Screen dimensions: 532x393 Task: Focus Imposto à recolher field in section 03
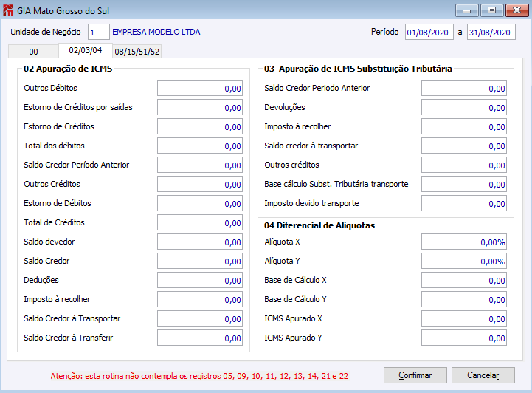click(464, 127)
